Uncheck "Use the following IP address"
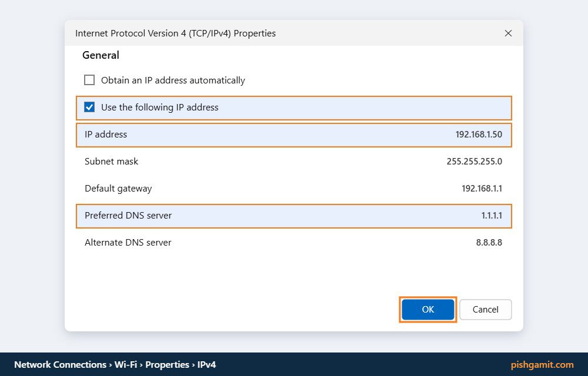 89,108
